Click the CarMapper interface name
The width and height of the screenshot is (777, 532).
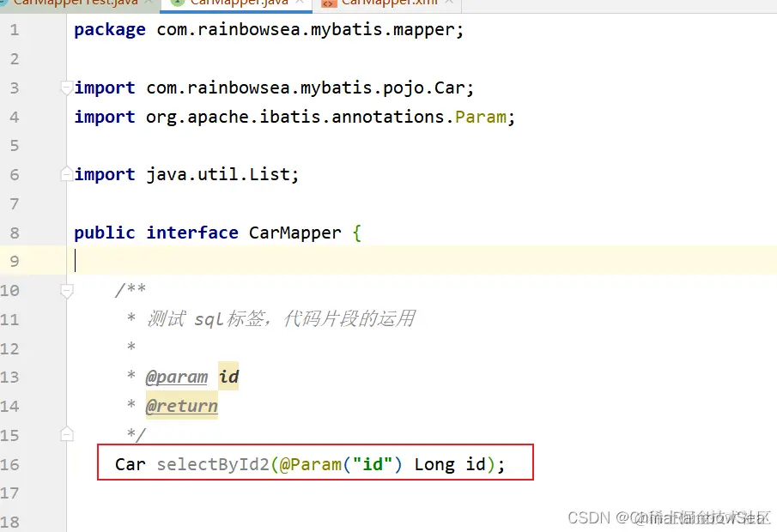click(x=294, y=233)
